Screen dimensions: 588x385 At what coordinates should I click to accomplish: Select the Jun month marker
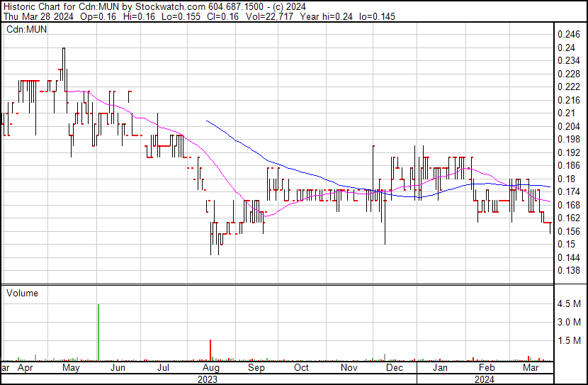(x=118, y=369)
